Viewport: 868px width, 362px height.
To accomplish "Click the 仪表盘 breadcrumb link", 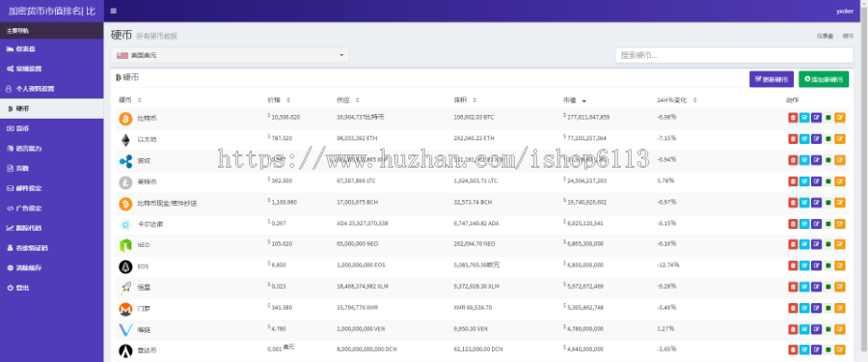I will click(825, 36).
